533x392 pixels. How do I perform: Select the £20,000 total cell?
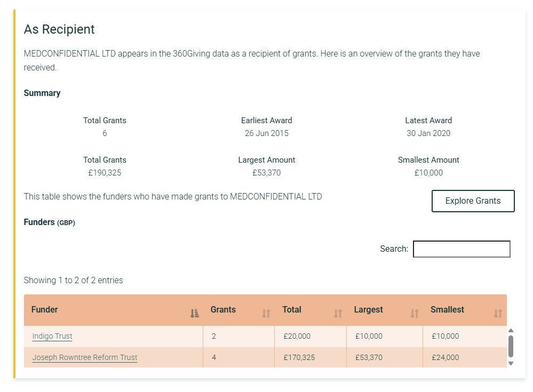point(311,336)
